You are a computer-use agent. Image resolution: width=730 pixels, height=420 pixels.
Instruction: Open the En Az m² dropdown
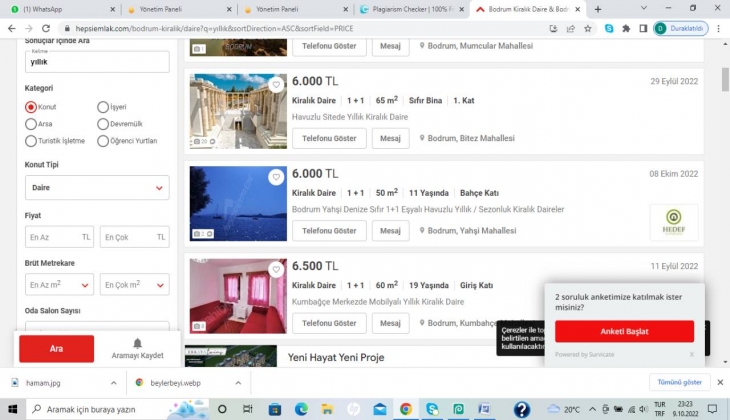59,285
